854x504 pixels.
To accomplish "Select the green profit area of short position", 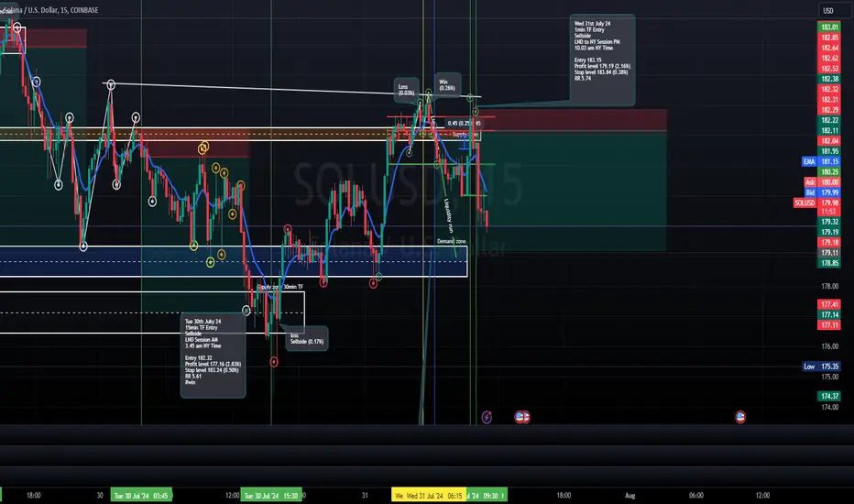I will tap(573, 192).
